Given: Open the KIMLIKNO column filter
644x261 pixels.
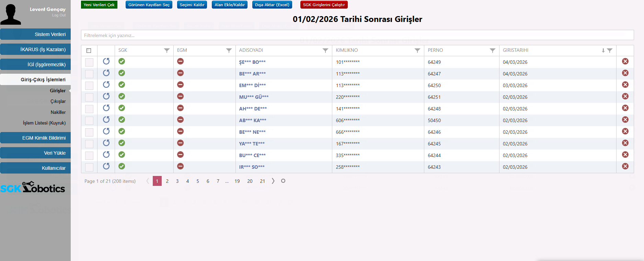Looking at the screenshot, I should tap(417, 50).
